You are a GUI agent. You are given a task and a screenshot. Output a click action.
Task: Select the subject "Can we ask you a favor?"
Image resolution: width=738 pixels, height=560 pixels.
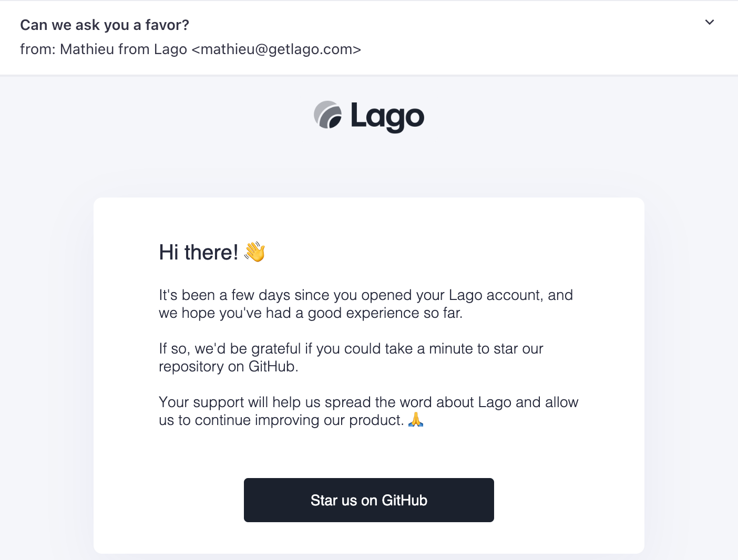105,25
